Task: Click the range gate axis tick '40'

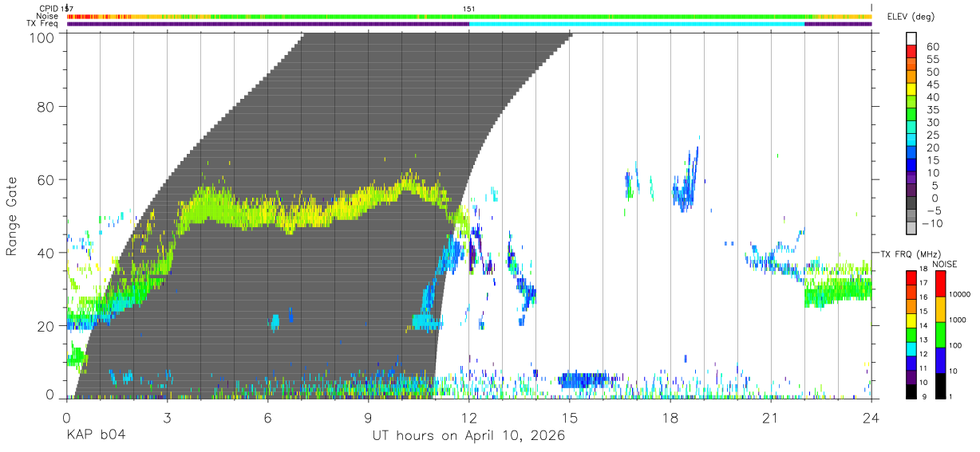Action: point(46,253)
